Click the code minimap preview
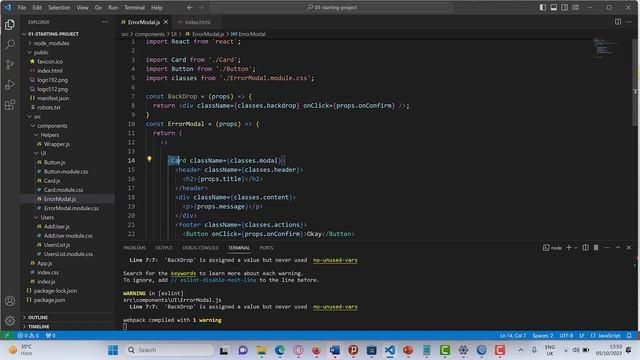640x360 pixels. click(x=605, y=48)
